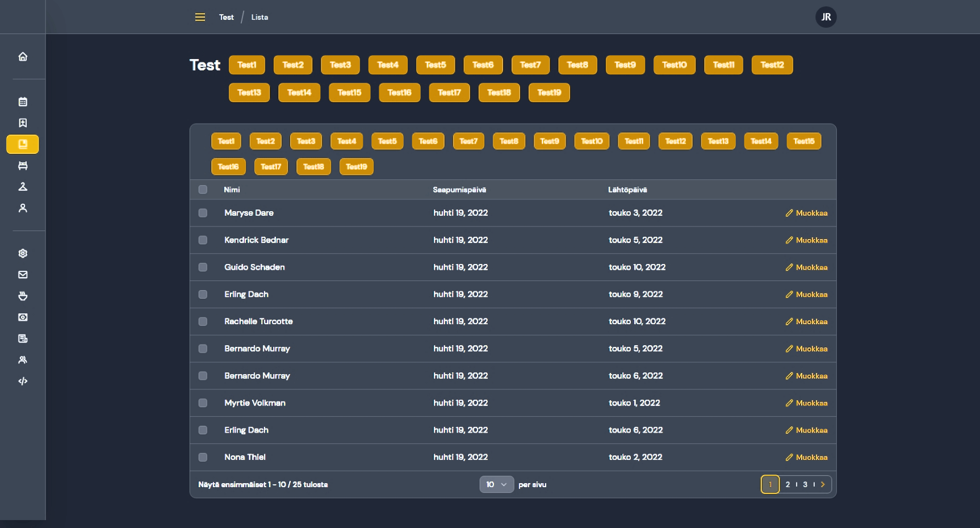
Task: Open the JR user avatar menu
Action: click(x=826, y=17)
